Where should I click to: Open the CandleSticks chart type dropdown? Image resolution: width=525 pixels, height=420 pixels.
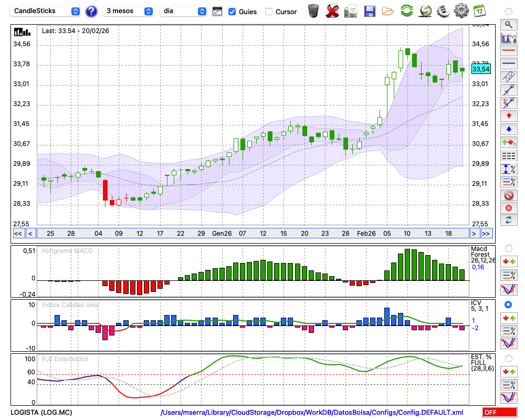46,11
